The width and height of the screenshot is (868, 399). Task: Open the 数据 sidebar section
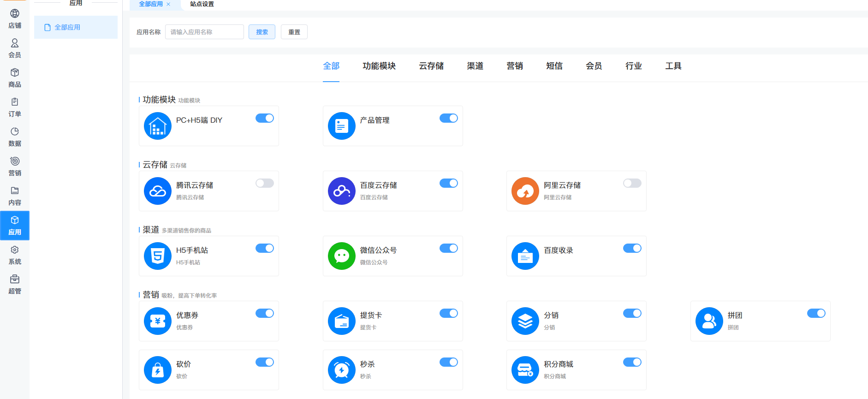15,137
